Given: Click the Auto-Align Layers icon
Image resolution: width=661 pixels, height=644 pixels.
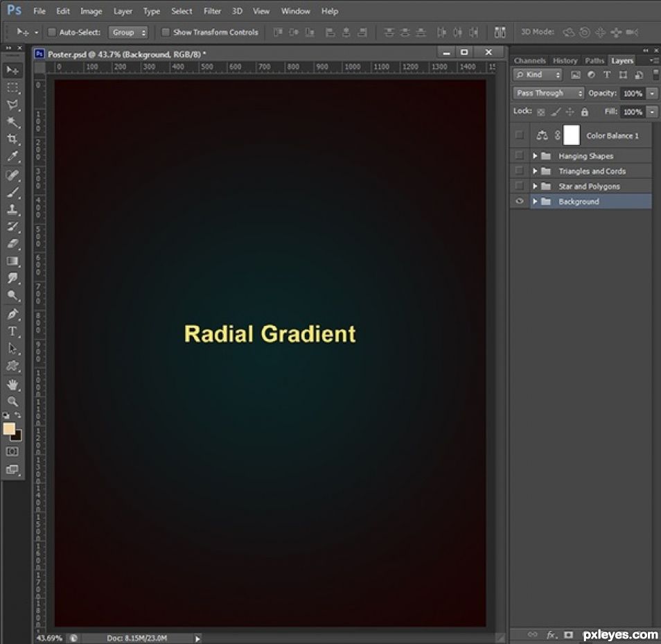Looking at the screenshot, I should pyautogui.click(x=500, y=32).
